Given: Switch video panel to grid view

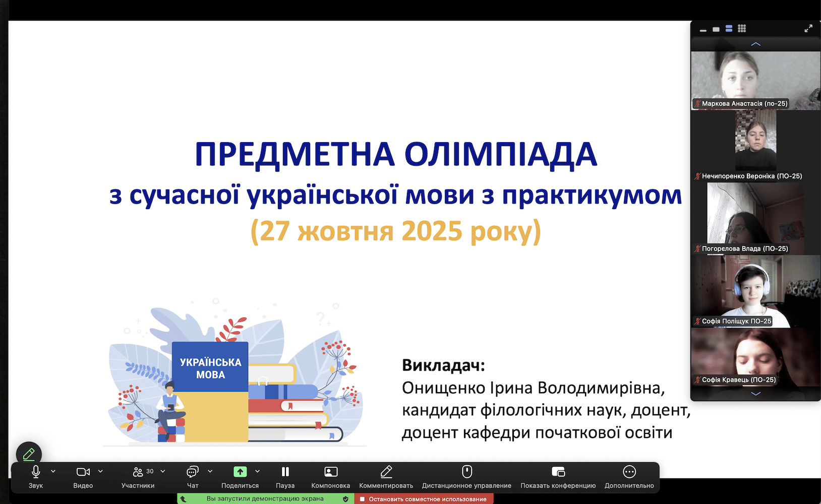Looking at the screenshot, I should (x=741, y=29).
